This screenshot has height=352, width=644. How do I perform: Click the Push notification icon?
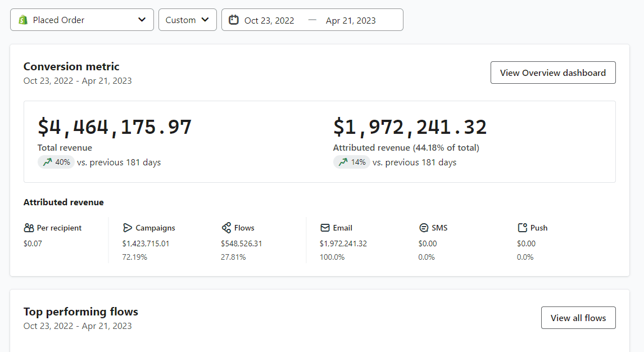tap(523, 228)
